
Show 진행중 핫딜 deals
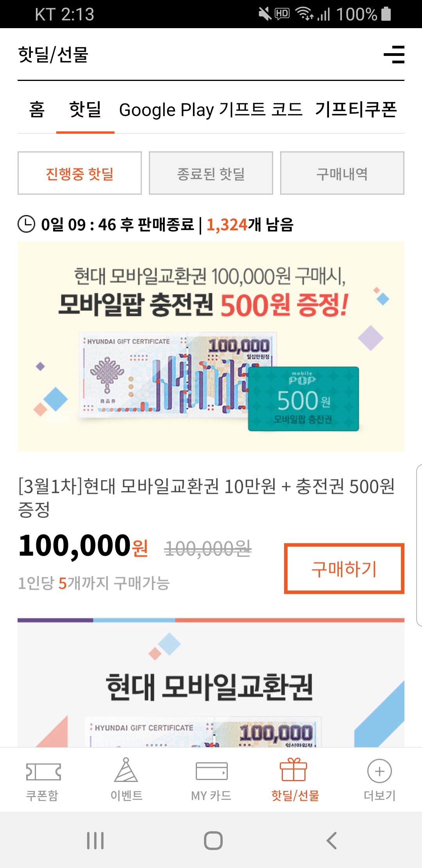(x=80, y=173)
